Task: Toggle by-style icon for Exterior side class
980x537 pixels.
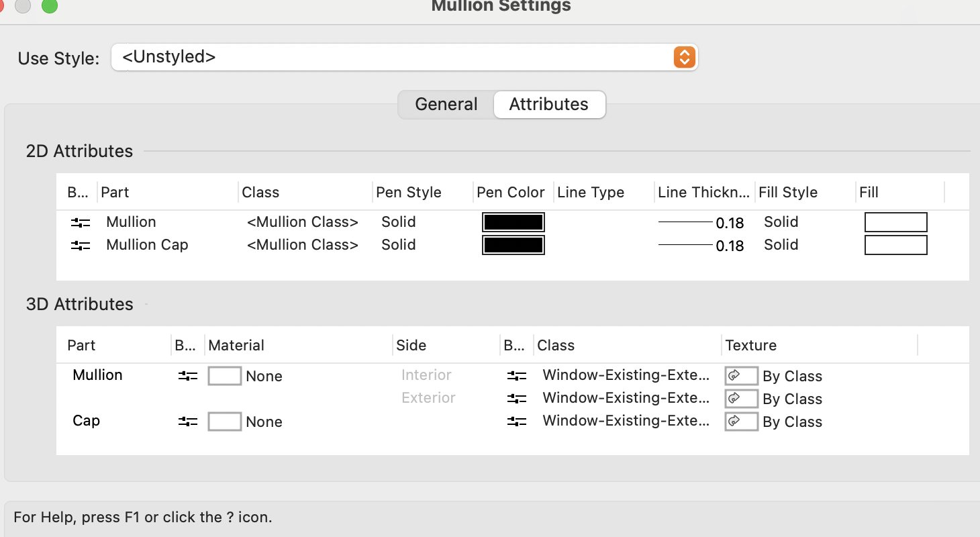Action: click(x=517, y=399)
